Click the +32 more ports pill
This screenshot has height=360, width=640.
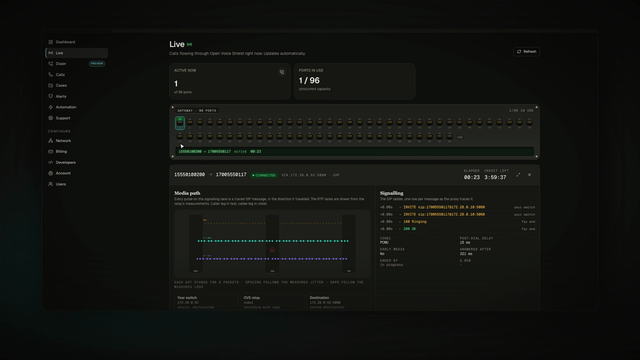tap(460, 137)
